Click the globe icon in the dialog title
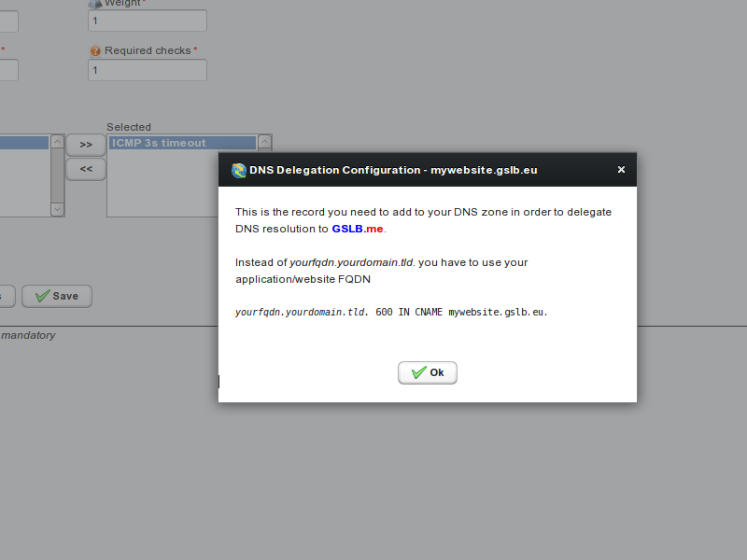Screen dimensions: 747x560 pos(239,170)
